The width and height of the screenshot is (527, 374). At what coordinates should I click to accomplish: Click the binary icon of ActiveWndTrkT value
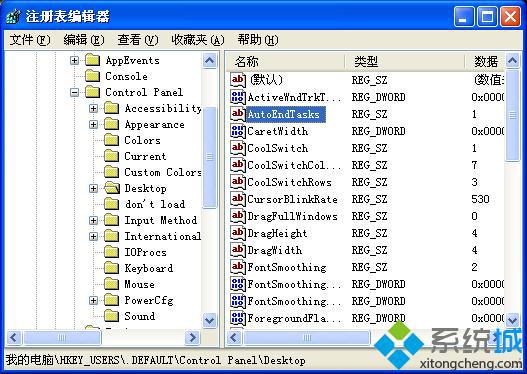[x=238, y=97]
